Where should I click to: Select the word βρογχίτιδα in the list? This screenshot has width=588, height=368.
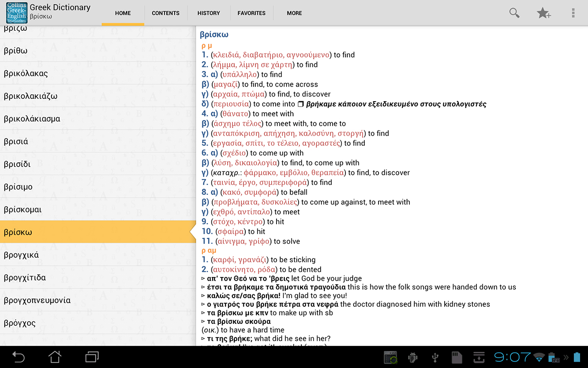[x=98, y=277]
